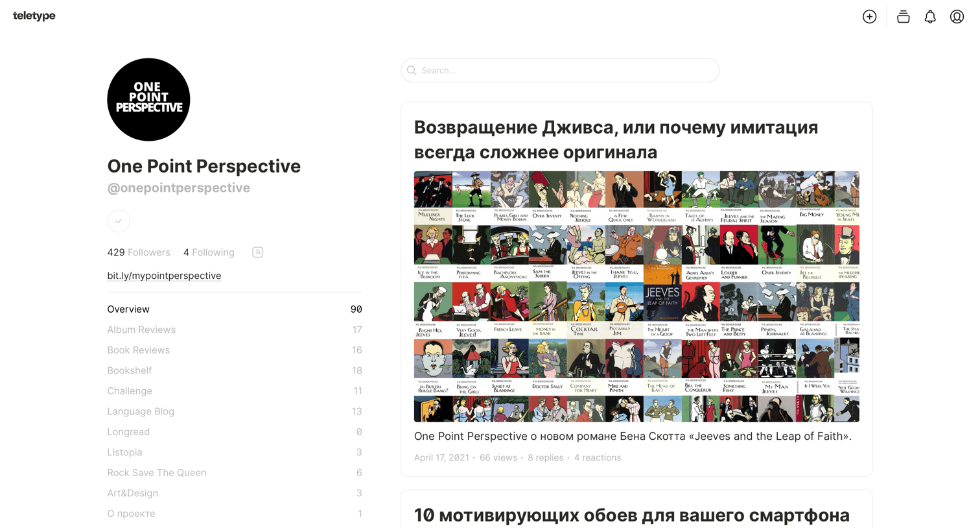
Task: Open the RSS feed icon
Action: pyautogui.click(x=257, y=252)
